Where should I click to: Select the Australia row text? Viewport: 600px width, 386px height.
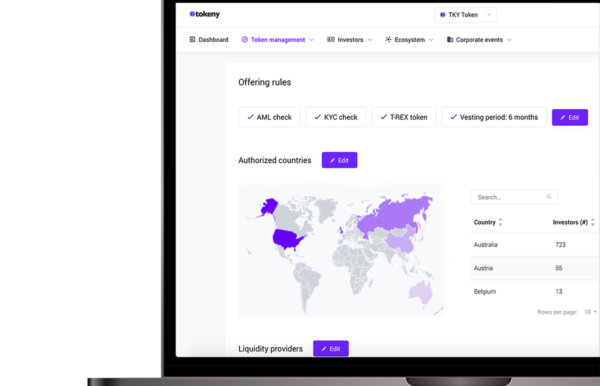[x=486, y=245]
